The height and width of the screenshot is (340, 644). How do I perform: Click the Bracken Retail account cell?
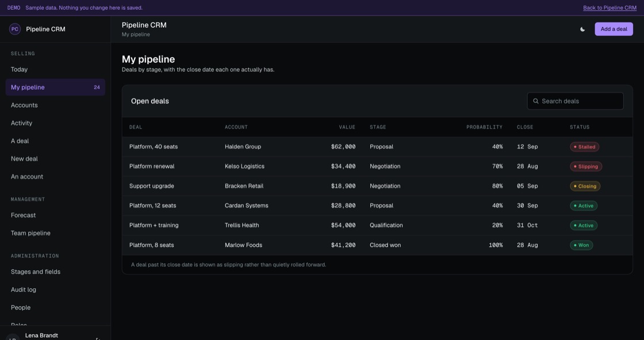(x=244, y=186)
